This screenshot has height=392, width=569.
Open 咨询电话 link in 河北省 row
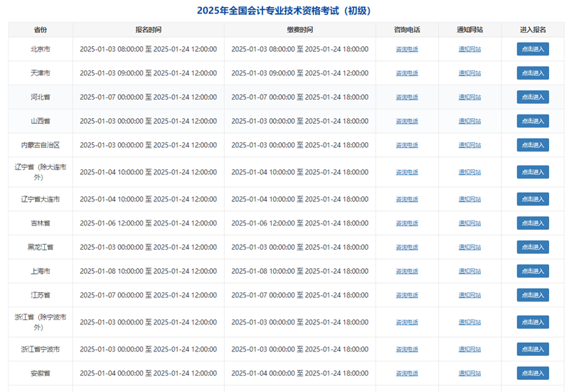tap(407, 97)
